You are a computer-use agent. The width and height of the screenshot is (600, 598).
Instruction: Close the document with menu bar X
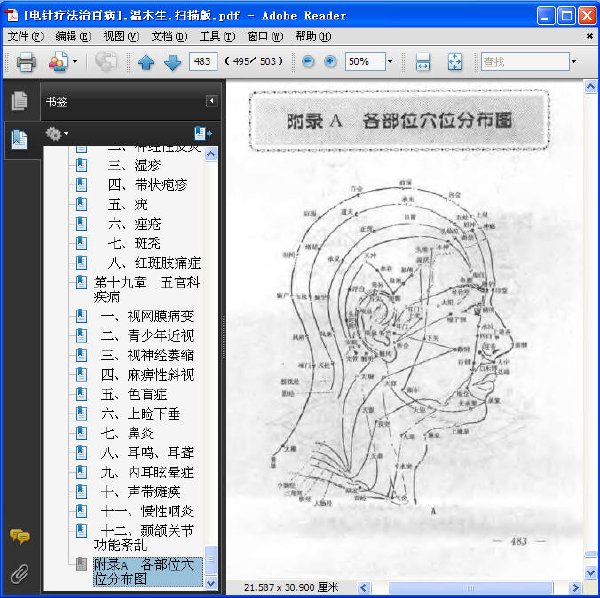click(x=590, y=36)
